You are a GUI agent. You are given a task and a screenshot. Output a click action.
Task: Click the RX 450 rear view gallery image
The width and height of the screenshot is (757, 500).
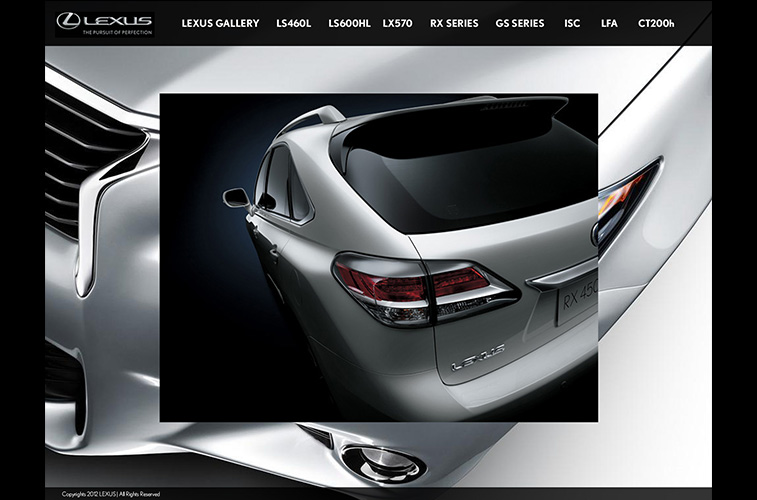[378, 258]
